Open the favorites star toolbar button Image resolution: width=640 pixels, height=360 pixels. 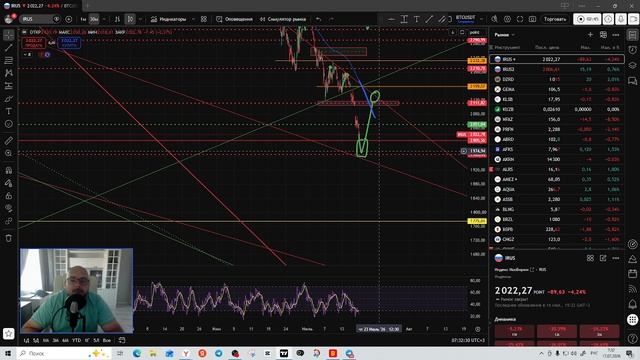pos(9,333)
